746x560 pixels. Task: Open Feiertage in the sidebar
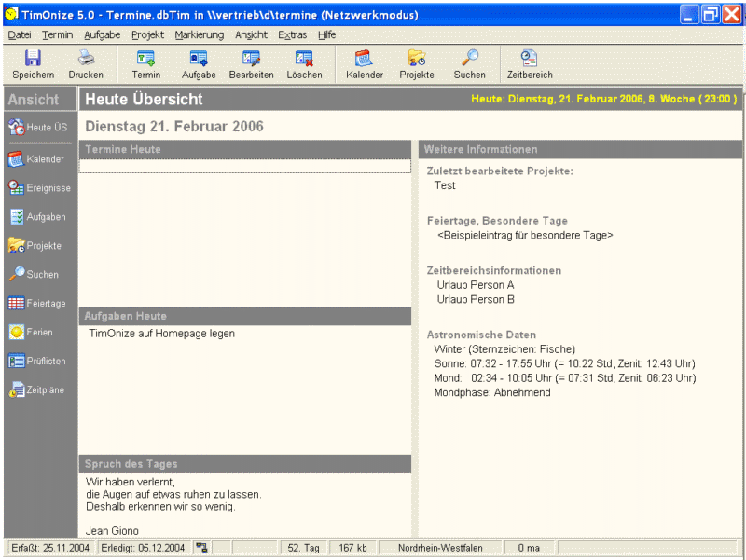pos(37,303)
